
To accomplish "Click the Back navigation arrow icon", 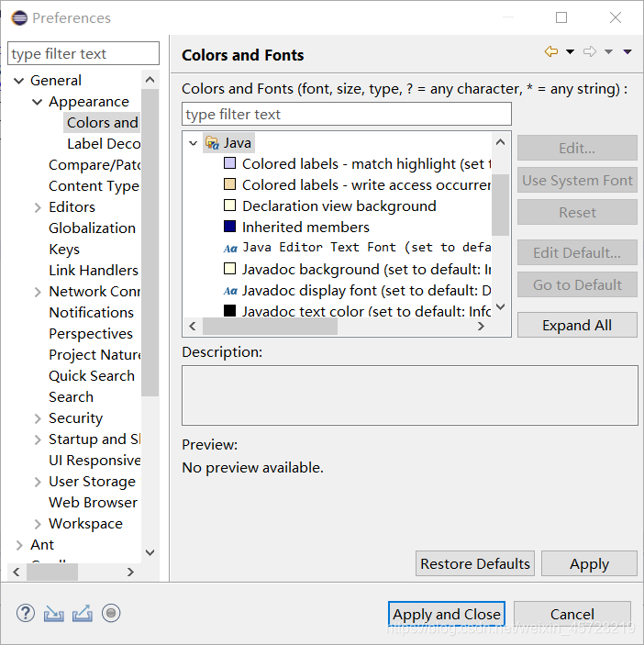I will click(551, 51).
